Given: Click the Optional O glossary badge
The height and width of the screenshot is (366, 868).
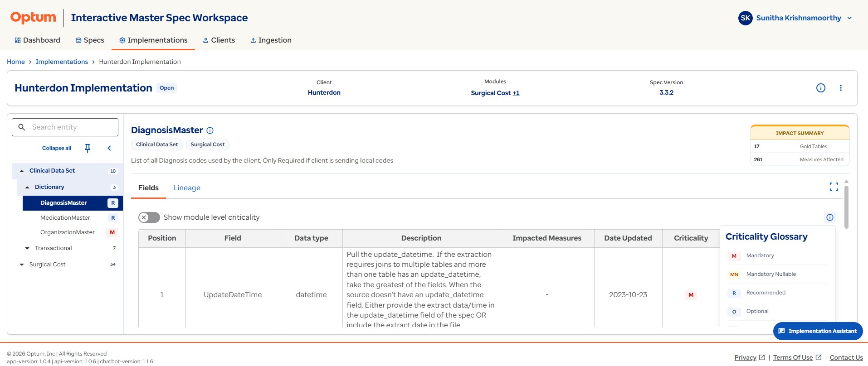Looking at the screenshot, I should 734,312.
